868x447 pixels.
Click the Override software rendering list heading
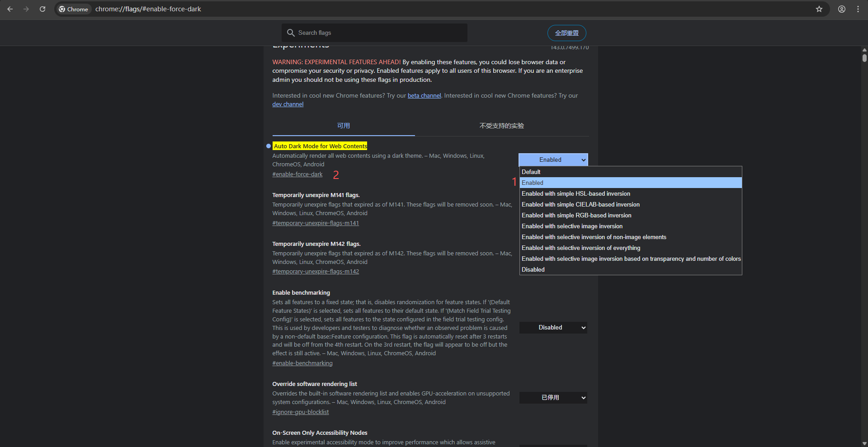coord(315,384)
